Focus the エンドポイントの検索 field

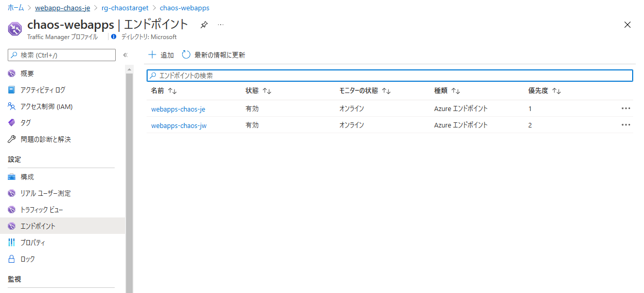(390, 76)
